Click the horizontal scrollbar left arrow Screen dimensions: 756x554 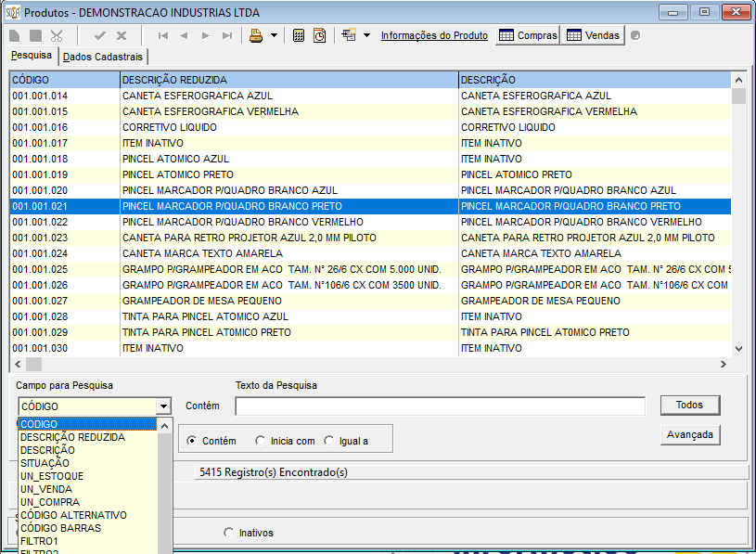[x=18, y=365]
